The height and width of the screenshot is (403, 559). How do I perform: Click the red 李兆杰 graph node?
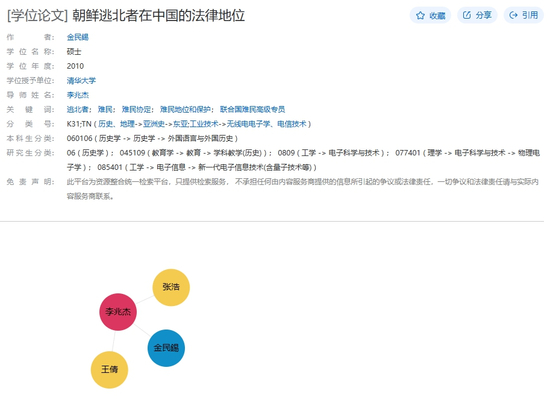(118, 312)
